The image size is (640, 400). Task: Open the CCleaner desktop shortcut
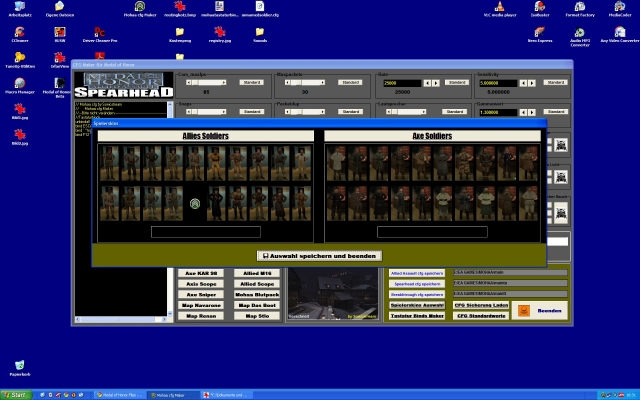20,35
